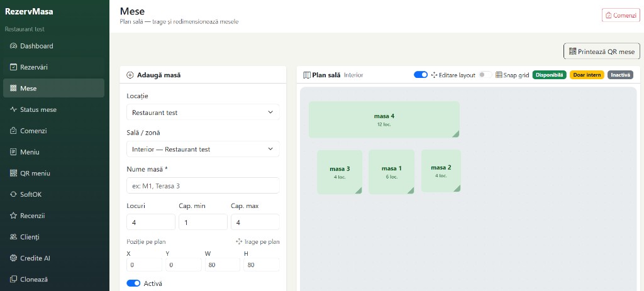Screen dimensions: 644x291
Task: Click the Printează QR mese button
Action: point(602,52)
